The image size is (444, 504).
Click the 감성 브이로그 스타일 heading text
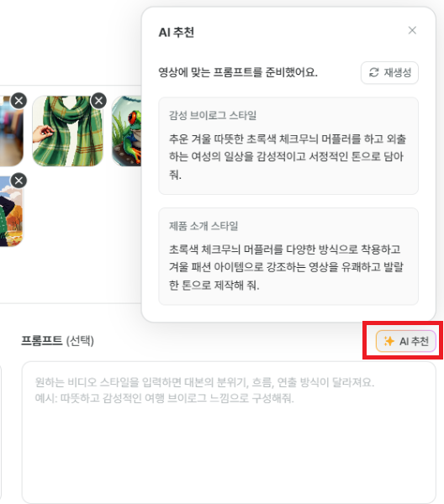(213, 115)
